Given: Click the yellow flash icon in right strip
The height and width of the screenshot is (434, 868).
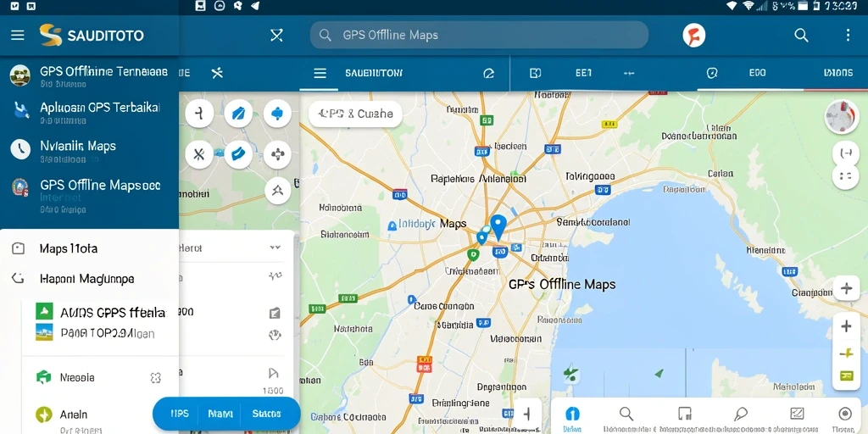Looking at the screenshot, I should tap(846, 353).
